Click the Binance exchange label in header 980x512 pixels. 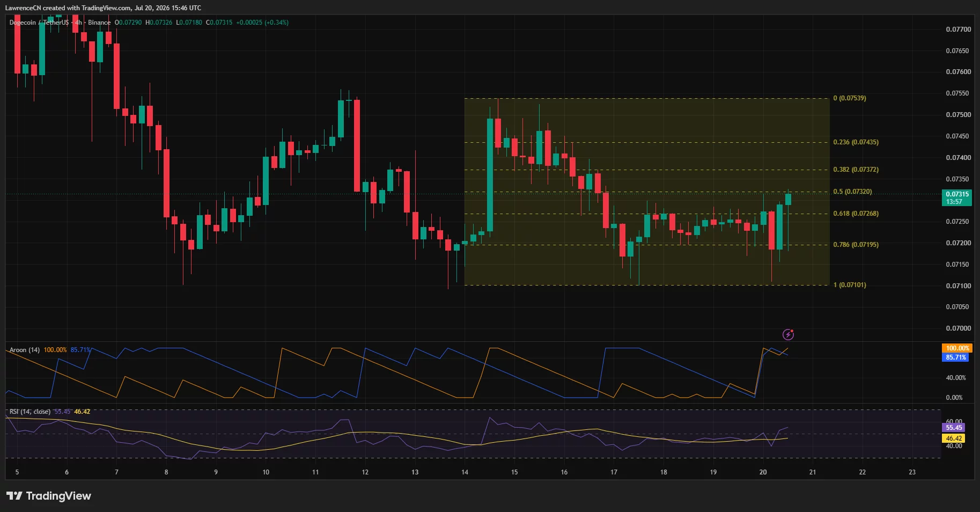click(x=99, y=23)
